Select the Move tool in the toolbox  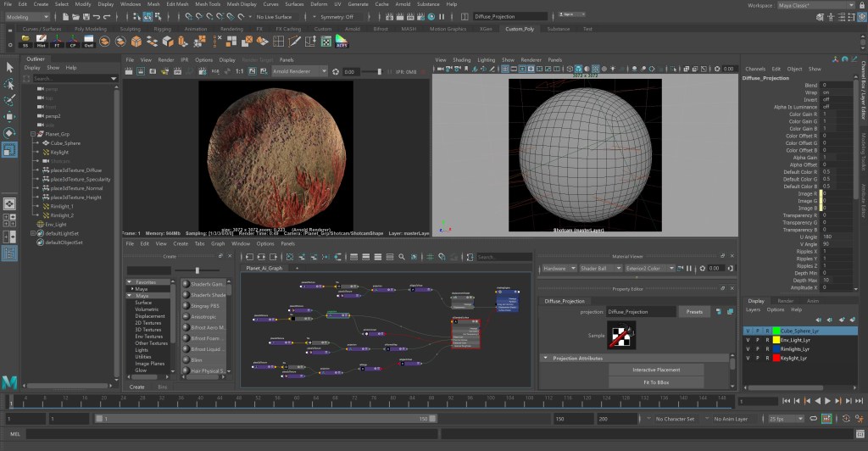(x=10, y=116)
